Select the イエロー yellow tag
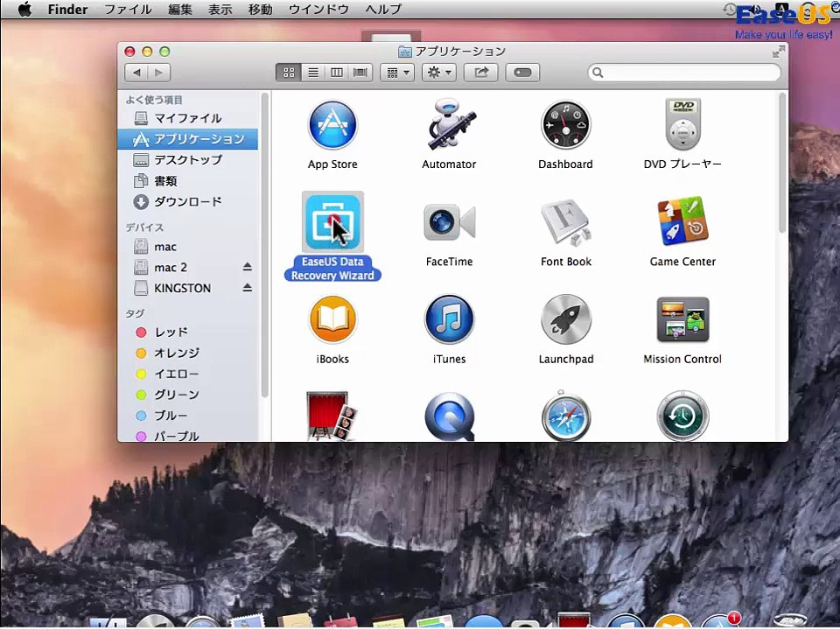This screenshot has width=840, height=630. 187,374
